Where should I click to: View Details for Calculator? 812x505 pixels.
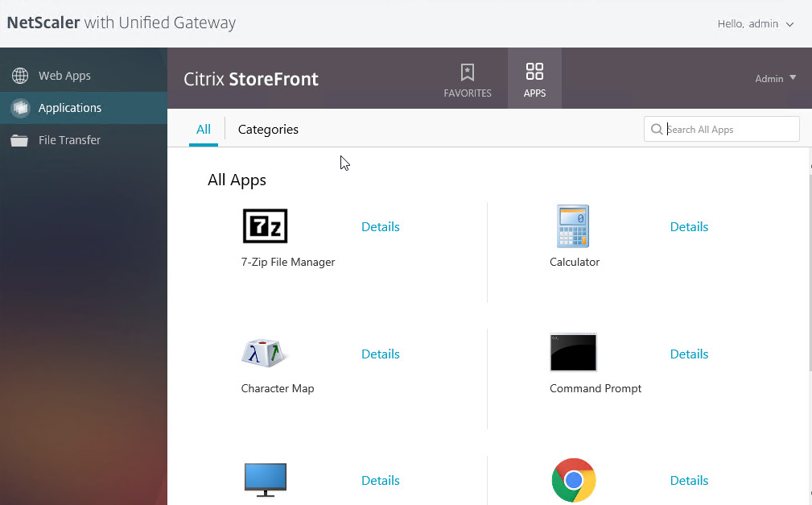coord(689,226)
